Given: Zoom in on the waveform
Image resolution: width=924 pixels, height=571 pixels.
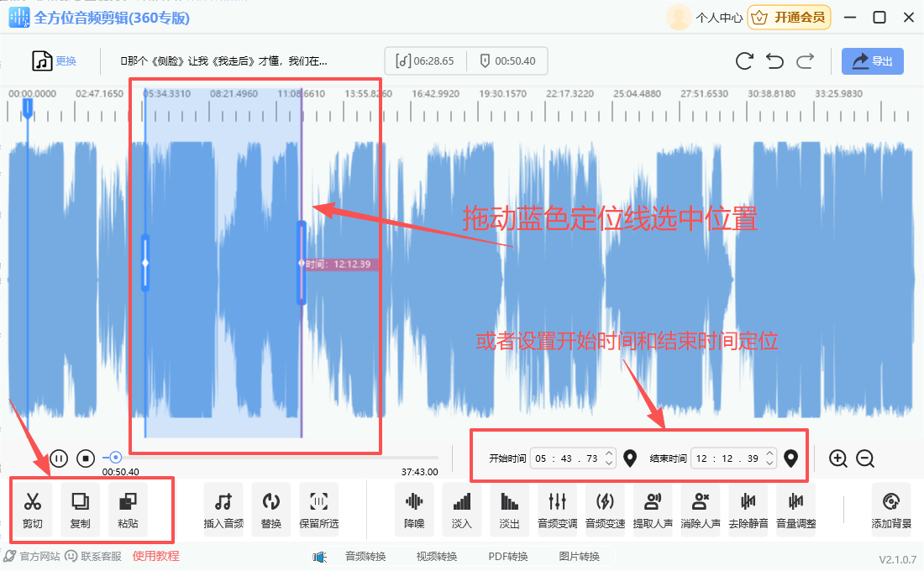Looking at the screenshot, I should click(x=837, y=458).
